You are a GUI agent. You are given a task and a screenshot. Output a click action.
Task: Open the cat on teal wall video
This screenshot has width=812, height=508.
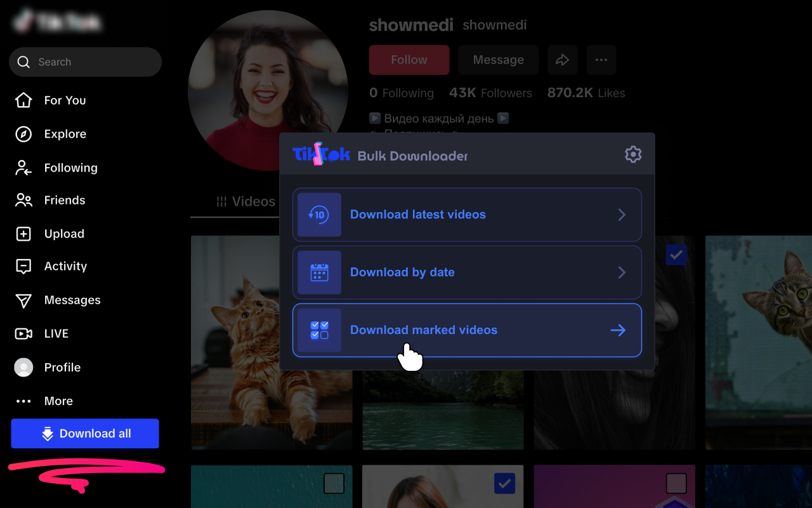coord(759,342)
